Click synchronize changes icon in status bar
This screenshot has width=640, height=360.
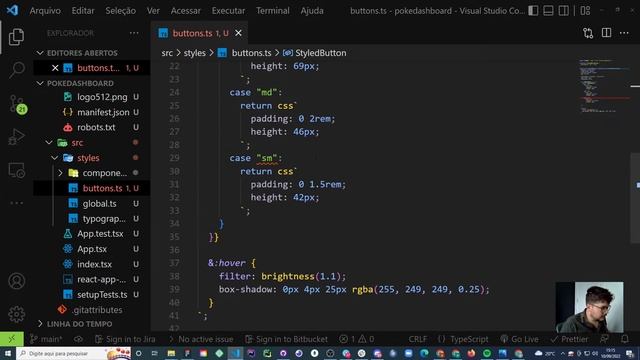point(78,339)
